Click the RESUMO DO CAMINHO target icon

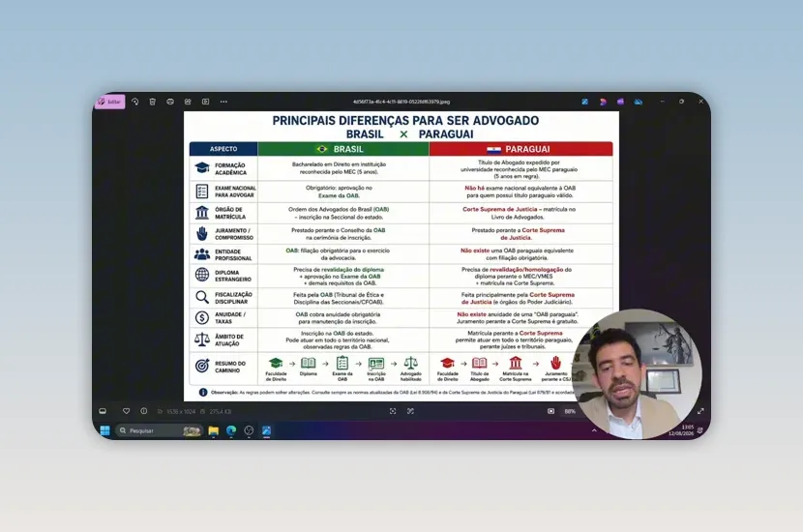[202, 366]
